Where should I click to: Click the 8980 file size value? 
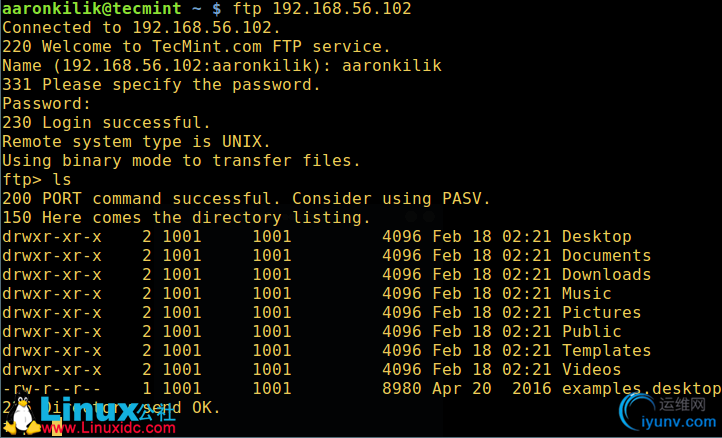(402, 389)
